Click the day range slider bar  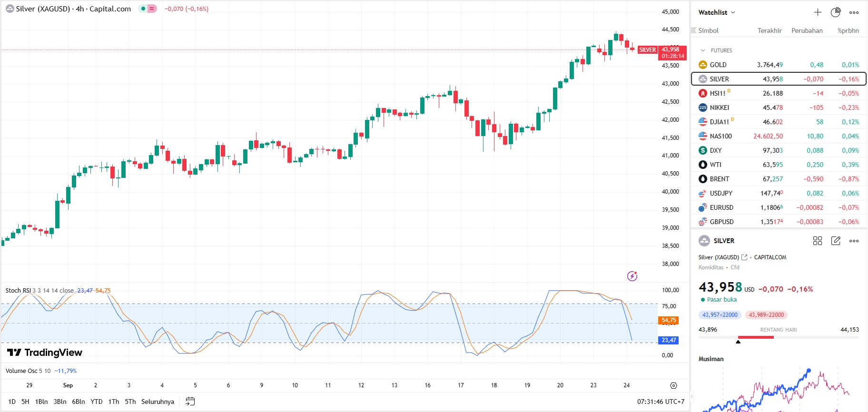779,337
